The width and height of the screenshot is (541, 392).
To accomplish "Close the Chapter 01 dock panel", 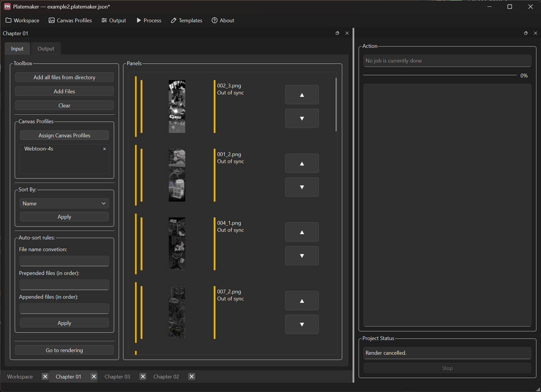I will (x=347, y=33).
